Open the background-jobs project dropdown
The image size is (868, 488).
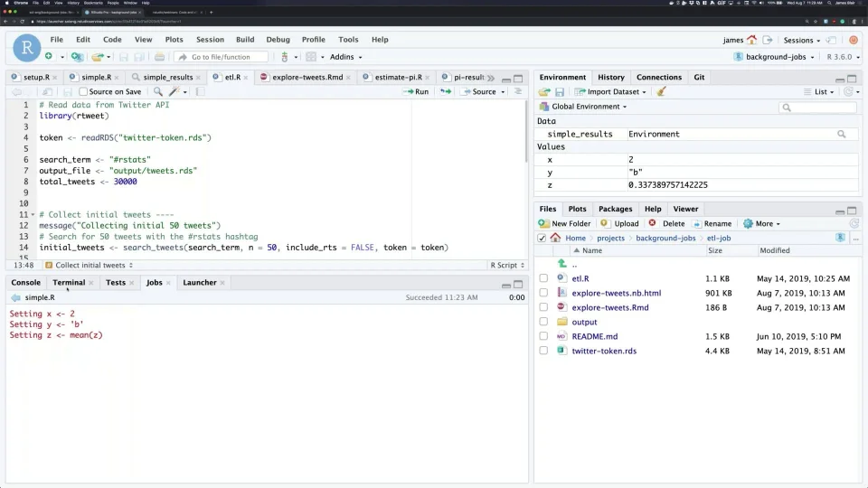[x=775, y=57]
